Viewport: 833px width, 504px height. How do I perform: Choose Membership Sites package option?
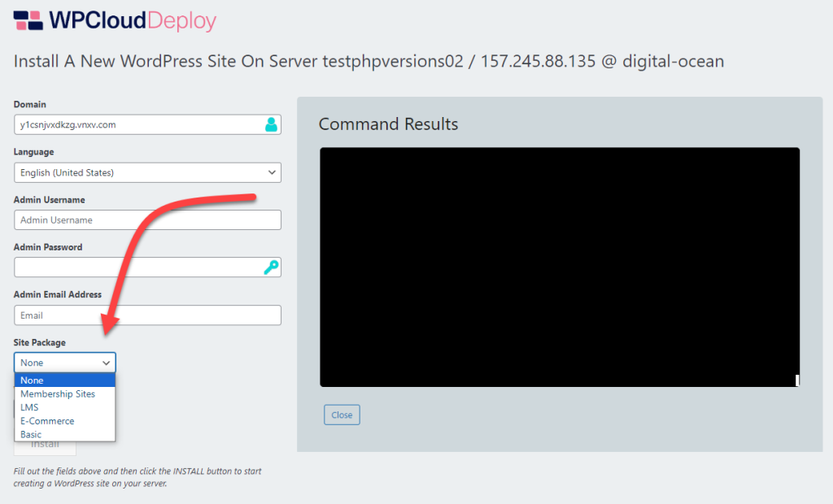point(58,394)
